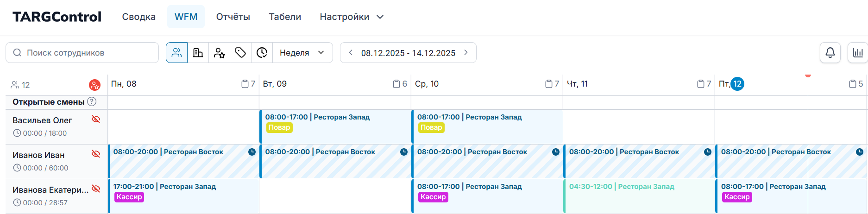Go to the previous week arrow

[351, 53]
